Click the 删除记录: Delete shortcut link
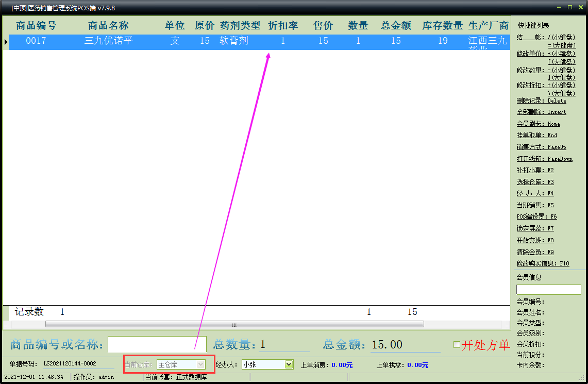Screen dimensions: 588x384 tap(541, 101)
